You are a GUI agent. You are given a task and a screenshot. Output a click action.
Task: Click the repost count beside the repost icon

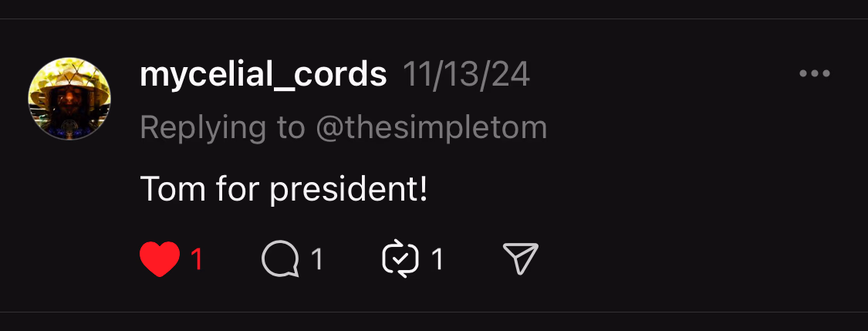pos(437,259)
